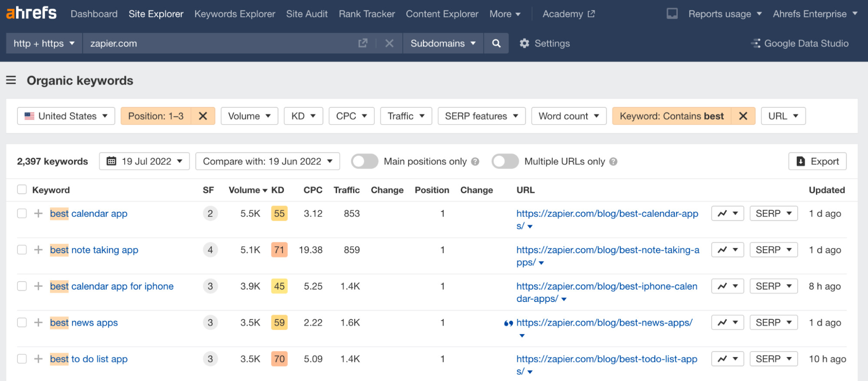The image size is (868, 381).
Task: Open chart button for best to do list app
Action: pos(727,359)
